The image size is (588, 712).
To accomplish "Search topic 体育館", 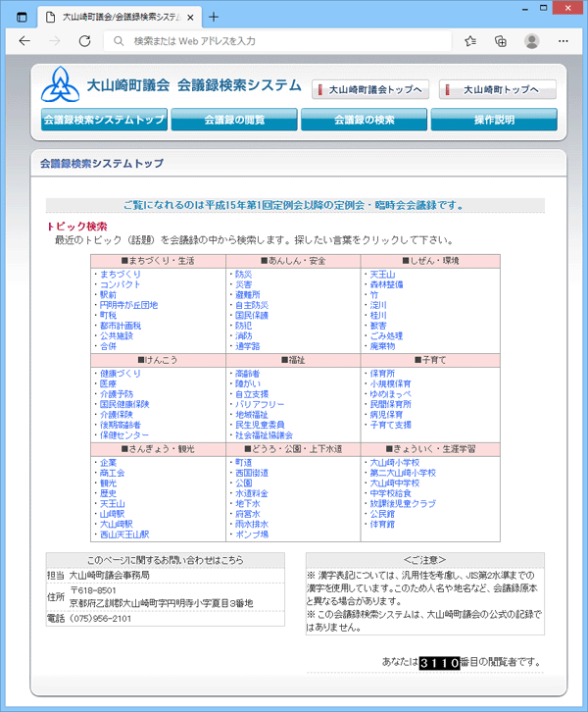I will (x=382, y=524).
